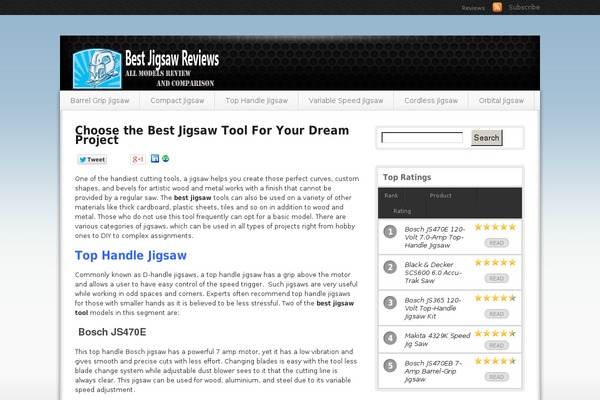The image size is (600, 400).
Task: Click the Top Ratings widget title
Action: (407, 177)
